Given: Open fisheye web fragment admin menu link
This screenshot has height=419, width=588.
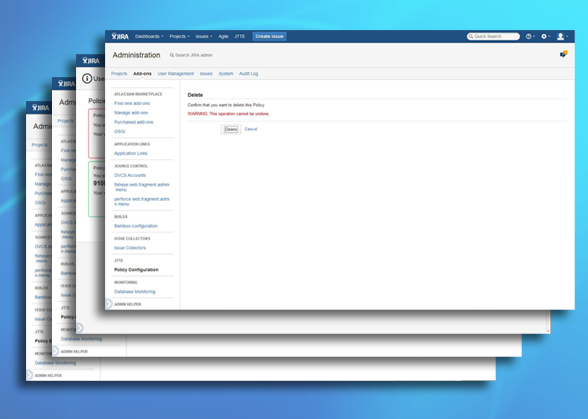Looking at the screenshot, I should tap(142, 187).
